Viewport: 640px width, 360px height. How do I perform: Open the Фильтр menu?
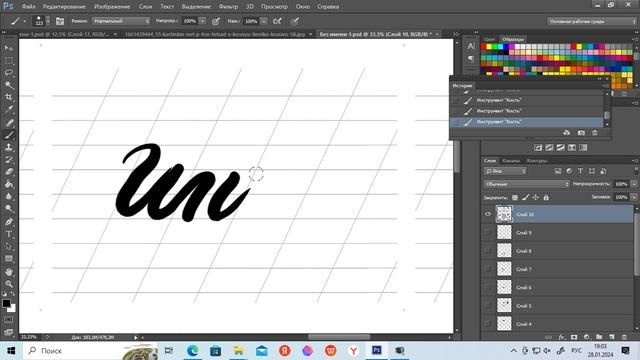[x=228, y=7]
